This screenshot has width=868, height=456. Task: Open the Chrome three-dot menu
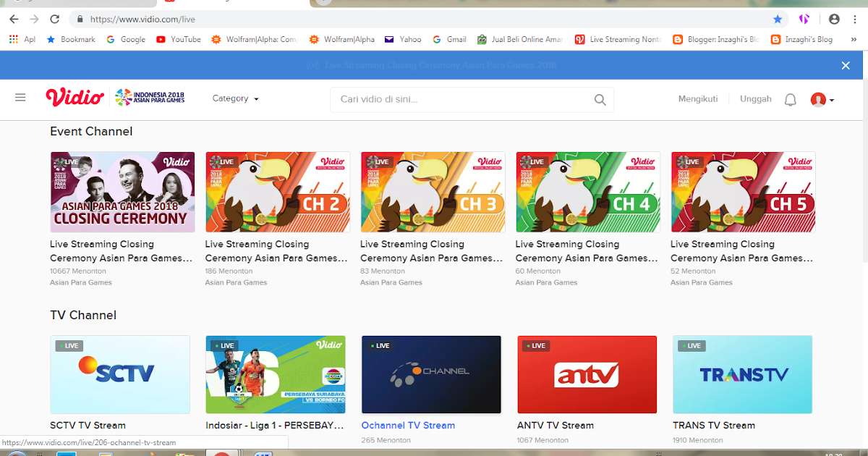coord(856,20)
